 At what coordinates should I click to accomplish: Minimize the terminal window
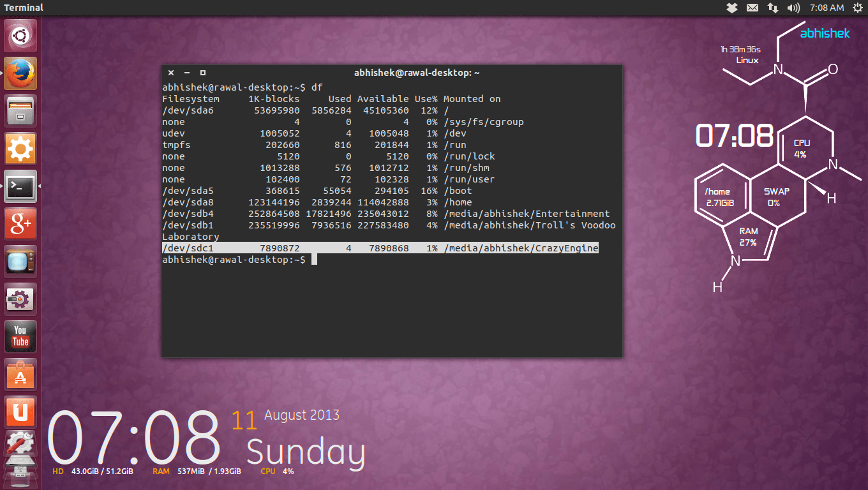tap(187, 73)
